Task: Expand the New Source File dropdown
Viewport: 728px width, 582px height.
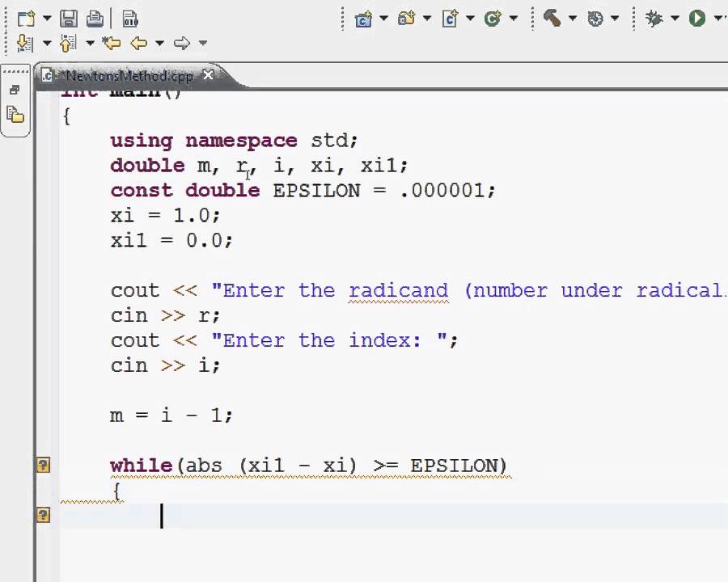Action: (470, 18)
